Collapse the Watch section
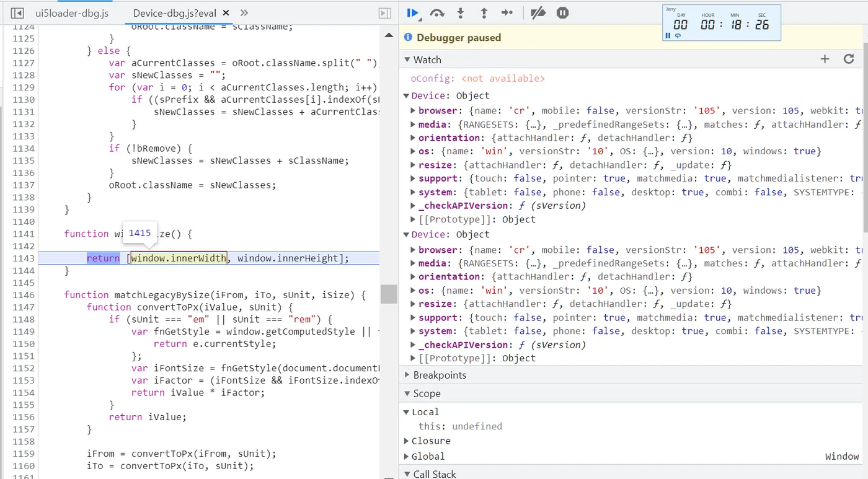 [407, 59]
